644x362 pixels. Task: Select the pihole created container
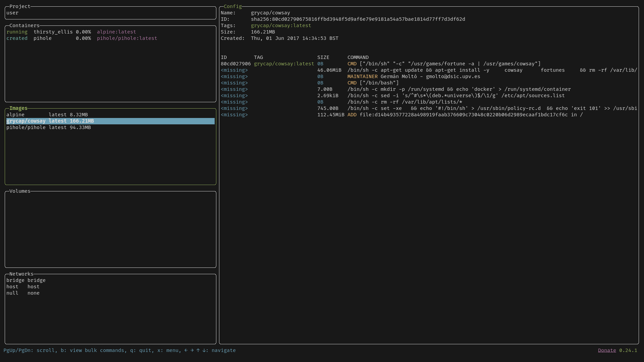43,38
